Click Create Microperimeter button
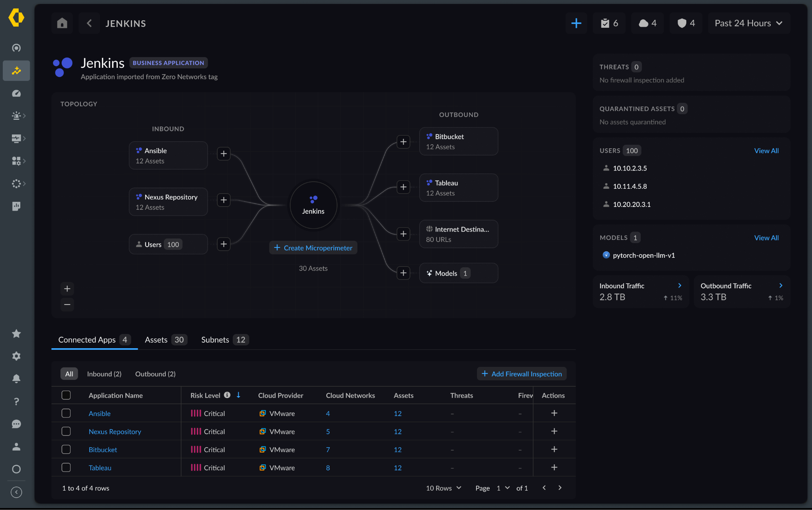 coord(313,248)
